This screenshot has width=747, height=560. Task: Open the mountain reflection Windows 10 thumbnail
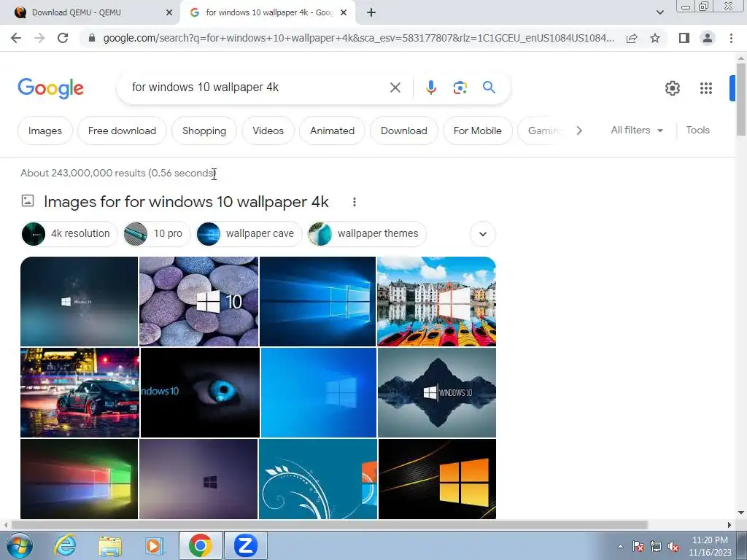pos(437,392)
